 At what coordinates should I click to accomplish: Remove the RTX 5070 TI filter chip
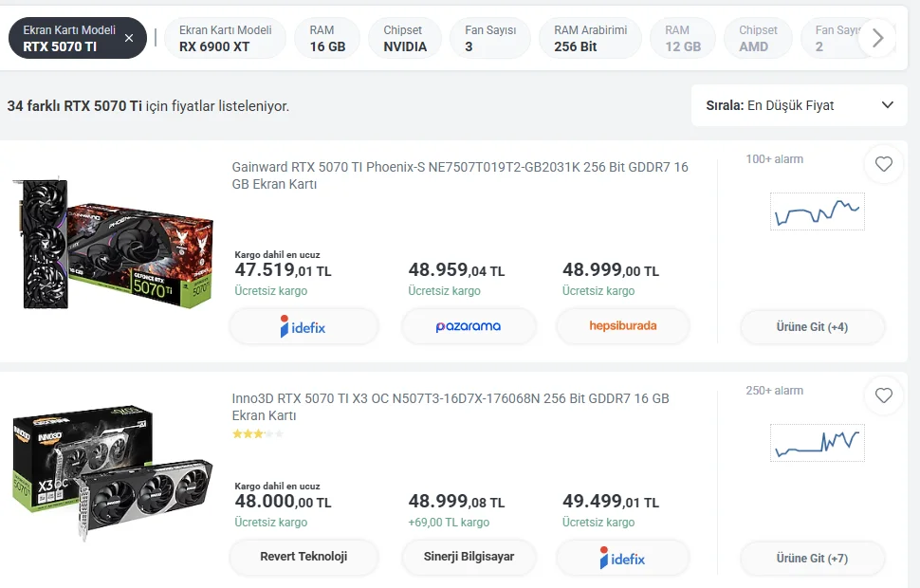(129, 38)
